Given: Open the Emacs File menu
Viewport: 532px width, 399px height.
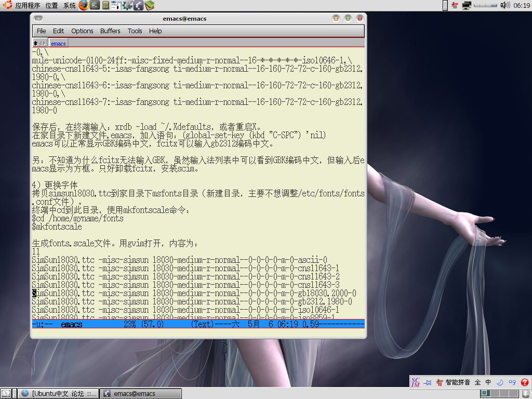Looking at the screenshot, I should point(42,31).
